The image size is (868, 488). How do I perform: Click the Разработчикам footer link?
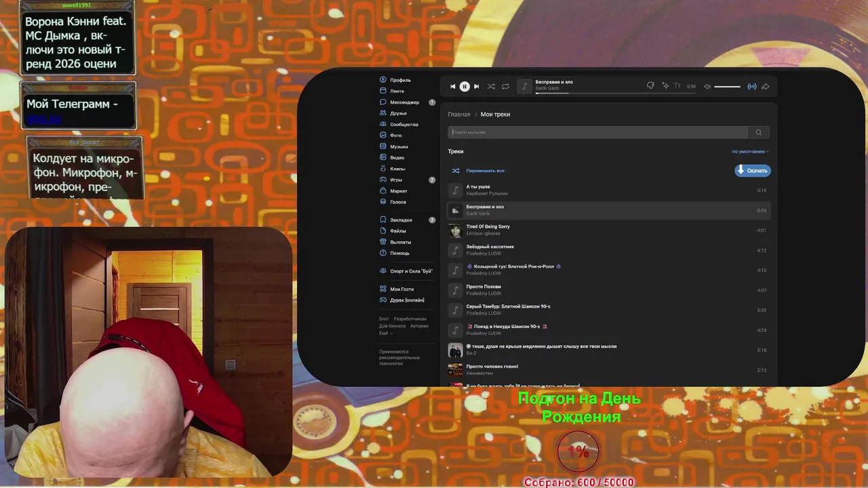pos(410,319)
